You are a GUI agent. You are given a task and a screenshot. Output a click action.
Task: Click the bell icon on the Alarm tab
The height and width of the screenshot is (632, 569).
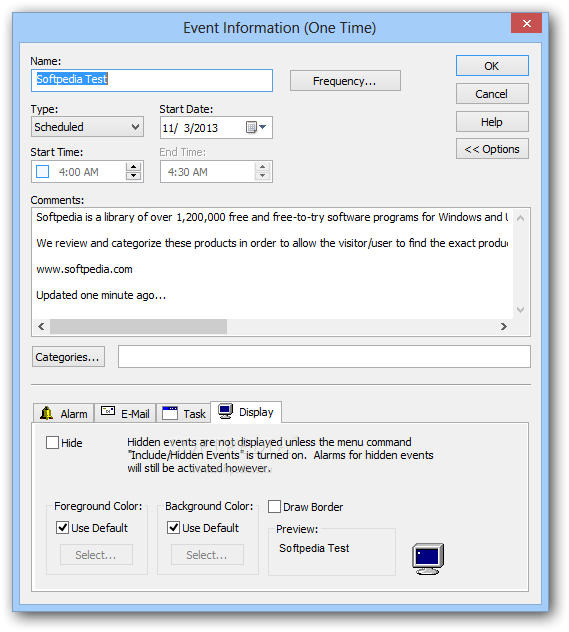[x=47, y=413]
